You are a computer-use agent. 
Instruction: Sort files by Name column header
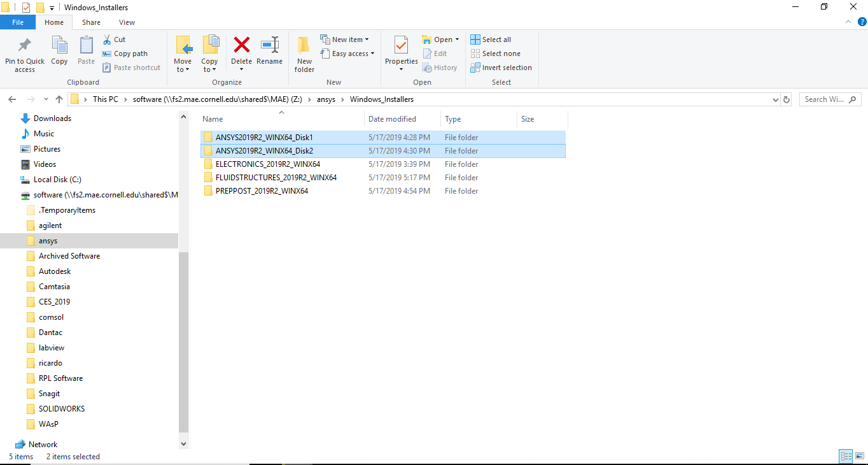coord(213,119)
